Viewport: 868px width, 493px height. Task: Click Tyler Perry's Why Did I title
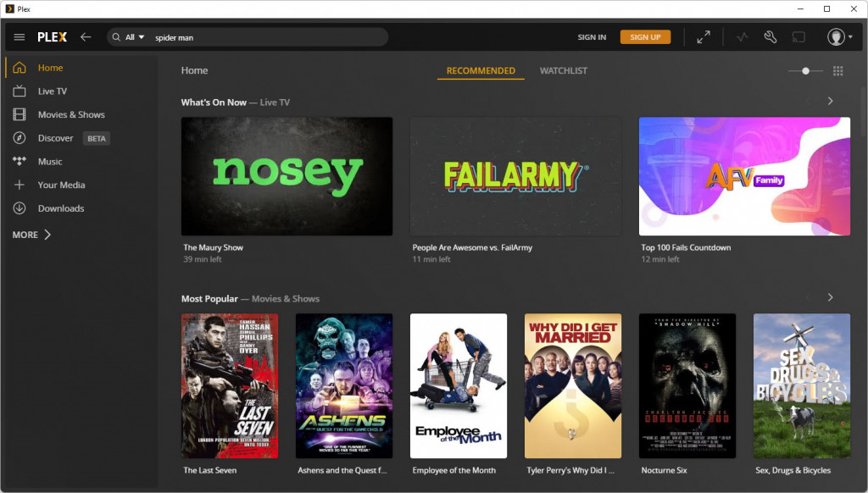[570, 470]
